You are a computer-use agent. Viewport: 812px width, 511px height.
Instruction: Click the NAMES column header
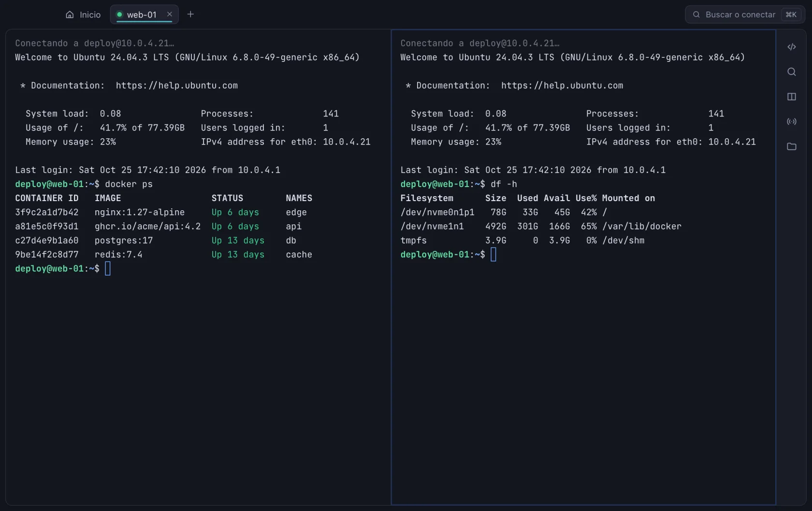299,198
